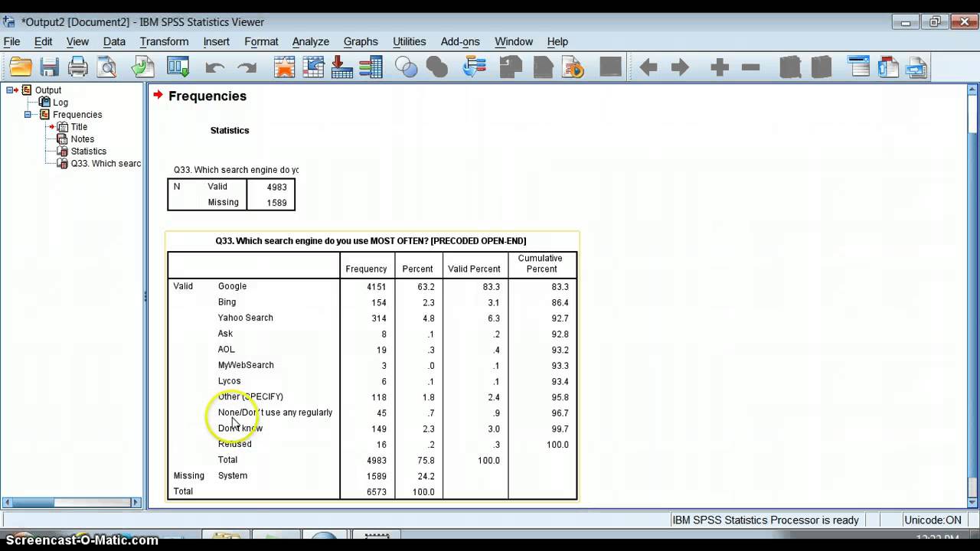This screenshot has height=551, width=980.
Task: Click the Select Last Output icon
Action: point(475,67)
